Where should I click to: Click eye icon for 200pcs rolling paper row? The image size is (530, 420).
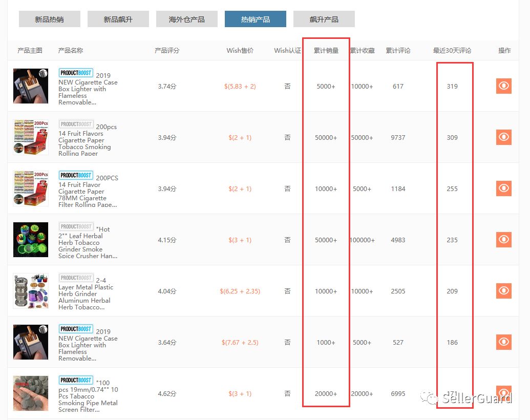[504, 137]
